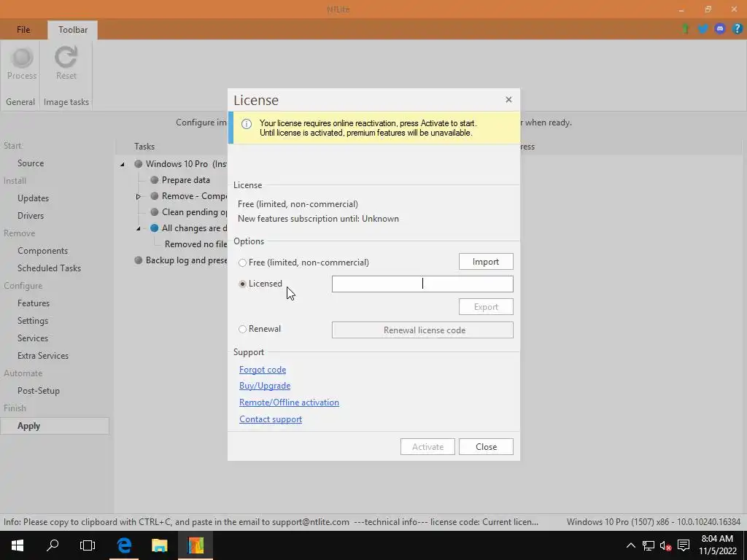The width and height of the screenshot is (747, 560).
Task: Close the License dialog with X
Action: (x=508, y=99)
